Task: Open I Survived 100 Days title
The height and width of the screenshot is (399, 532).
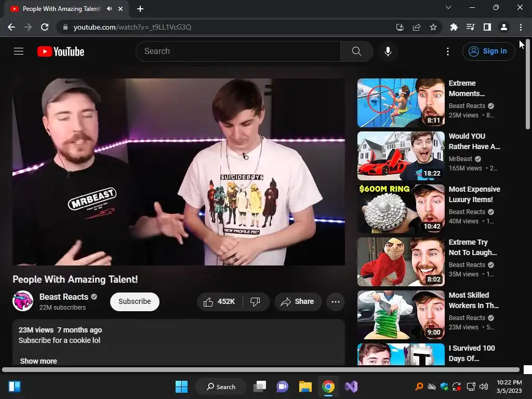Action: pyautogui.click(x=472, y=353)
